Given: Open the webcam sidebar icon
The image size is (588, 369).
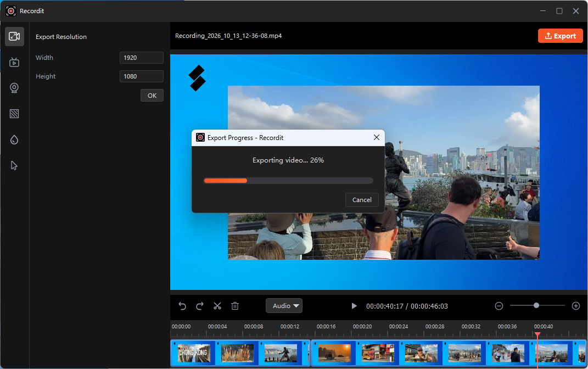Looking at the screenshot, I should [14, 88].
